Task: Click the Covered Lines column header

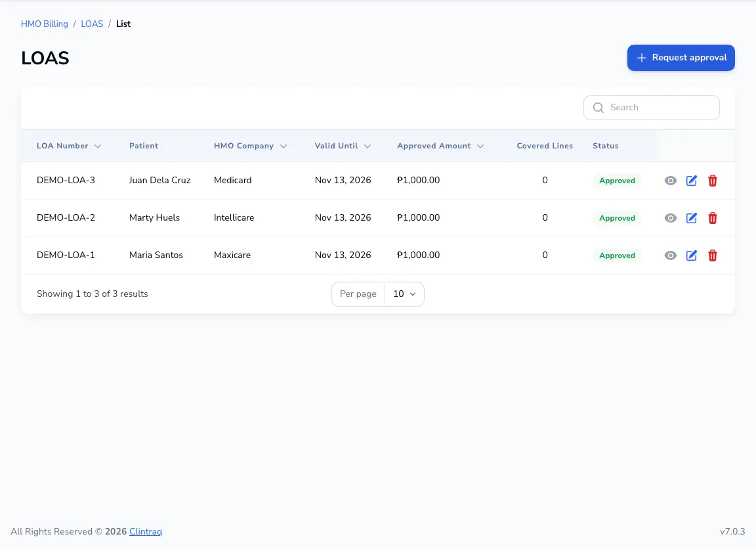Action: click(x=545, y=146)
